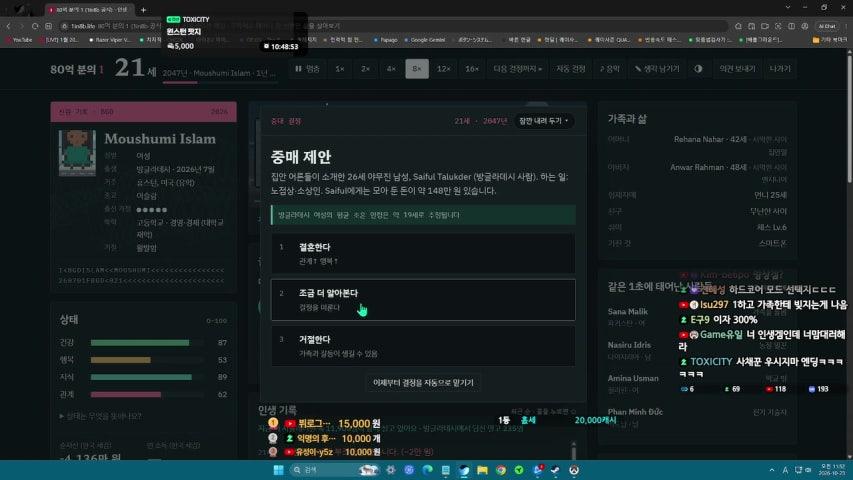Open the green circle app in taskbar

tap(519, 470)
